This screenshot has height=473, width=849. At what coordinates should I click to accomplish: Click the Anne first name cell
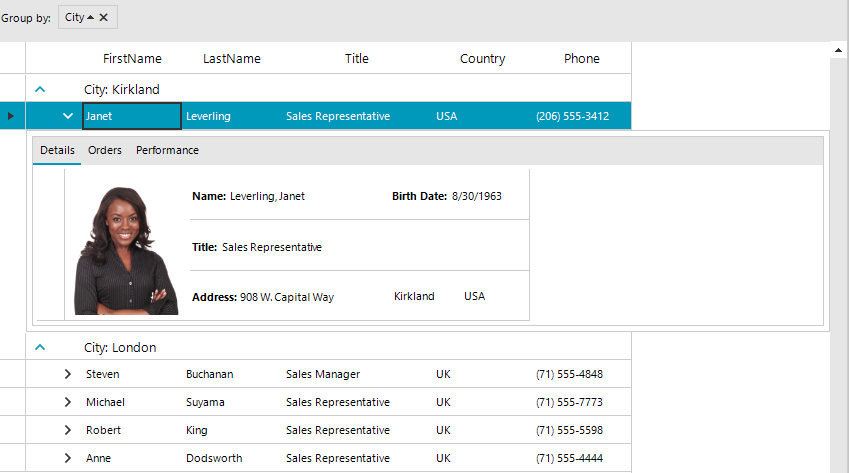click(x=132, y=458)
